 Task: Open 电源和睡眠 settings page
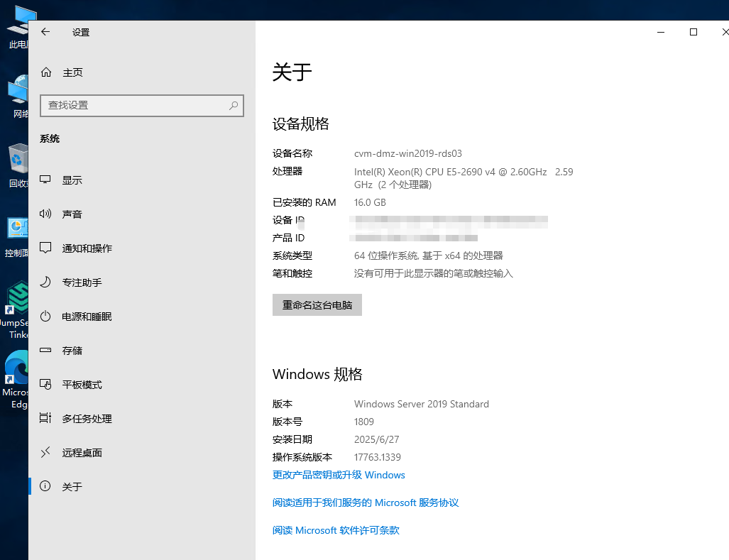point(87,317)
